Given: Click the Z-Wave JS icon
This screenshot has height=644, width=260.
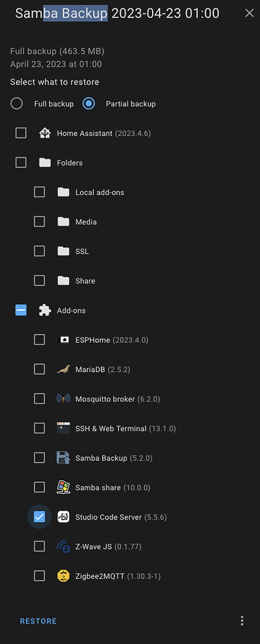Looking at the screenshot, I should 63,546.
